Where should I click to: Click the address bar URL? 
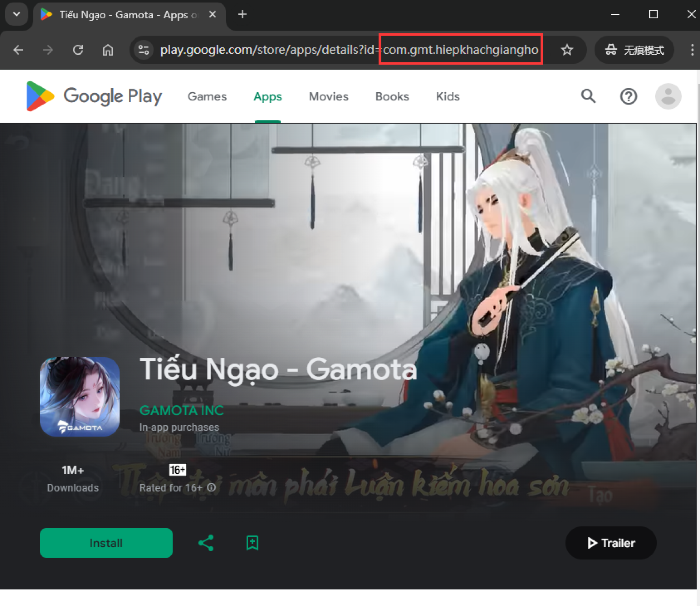[328, 50]
